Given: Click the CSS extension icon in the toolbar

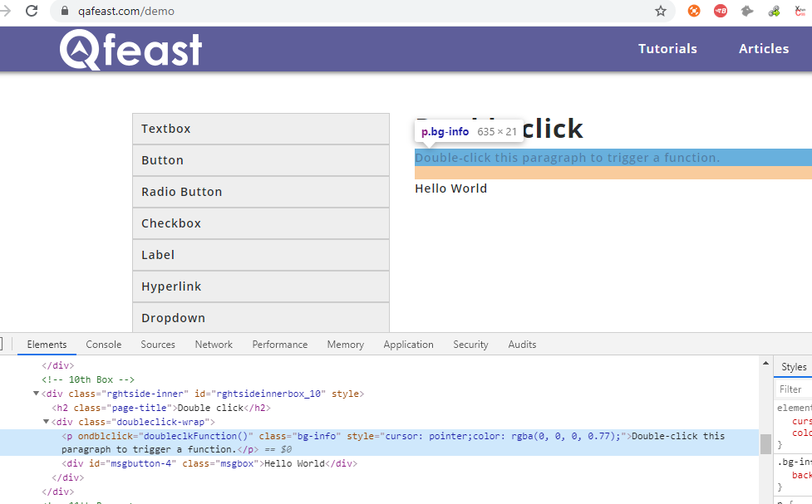Looking at the screenshot, I should 799,12.
